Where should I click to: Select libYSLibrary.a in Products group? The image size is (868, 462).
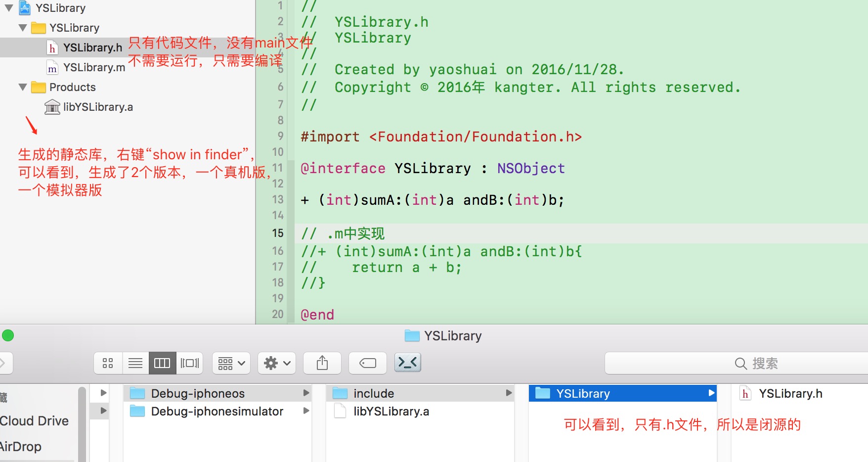point(98,107)
